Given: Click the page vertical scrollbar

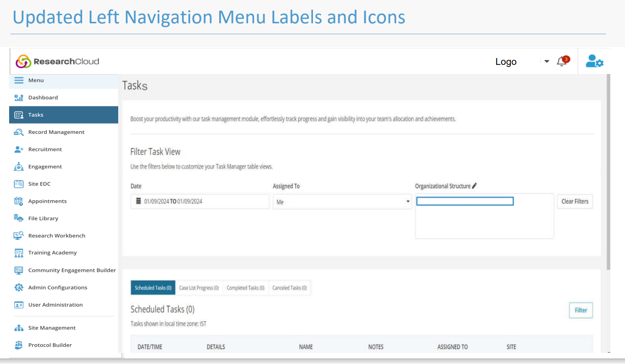Looking at the screenshot, I should (608, 172).
